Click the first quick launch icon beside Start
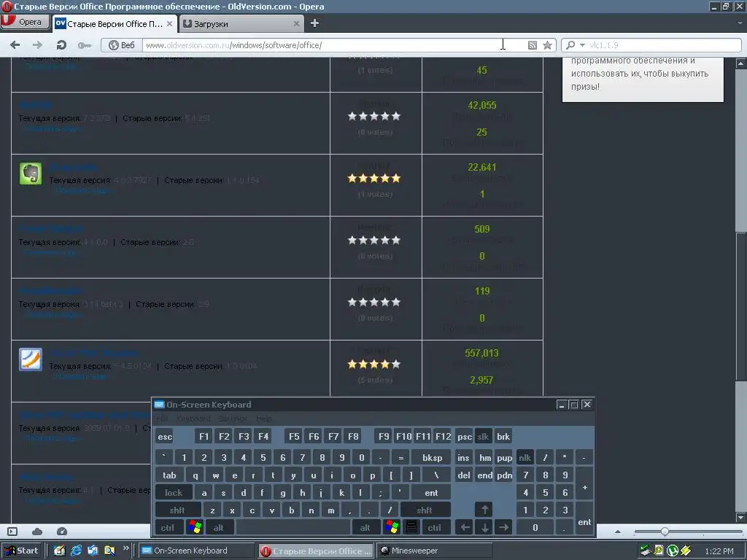Image resolution: width=747 pixels, height=560 pixels. [x=60, y=551]
